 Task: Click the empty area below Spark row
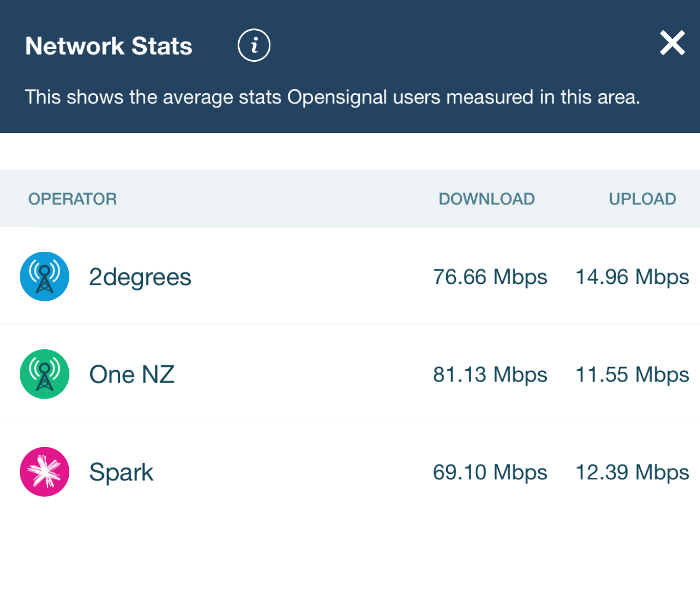(349, 557)
